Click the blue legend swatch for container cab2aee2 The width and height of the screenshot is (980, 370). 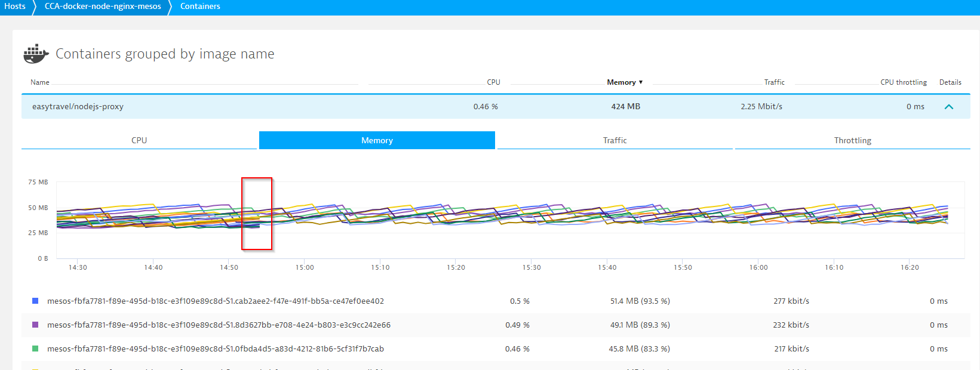[x=35, y=301]
